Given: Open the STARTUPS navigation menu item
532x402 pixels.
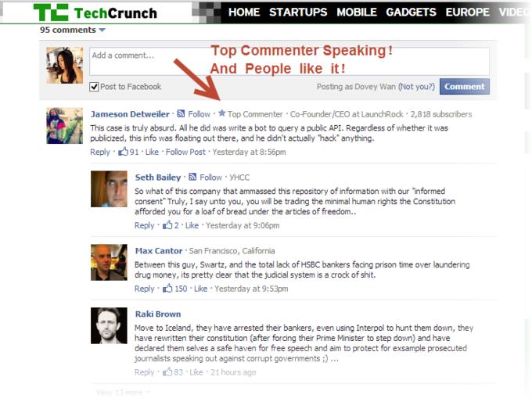Looking at the screenshot, I should [x=298, y=13].
